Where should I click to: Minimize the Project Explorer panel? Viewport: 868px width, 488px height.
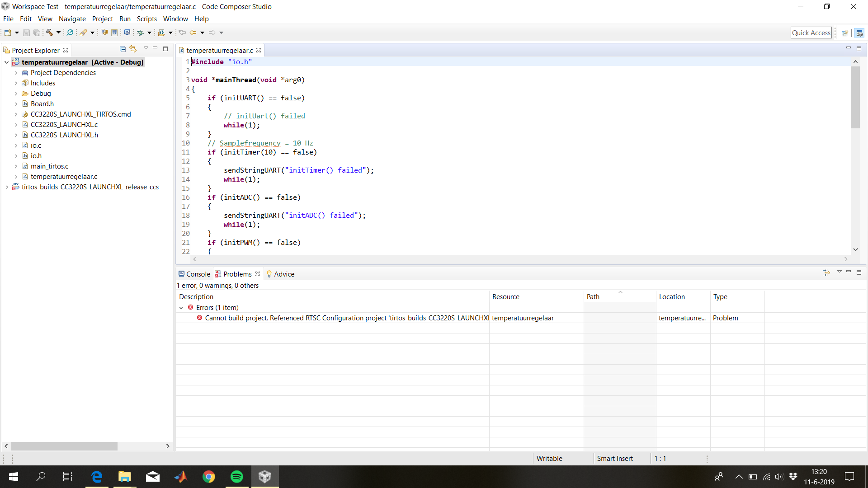click(x=155, y=48)
